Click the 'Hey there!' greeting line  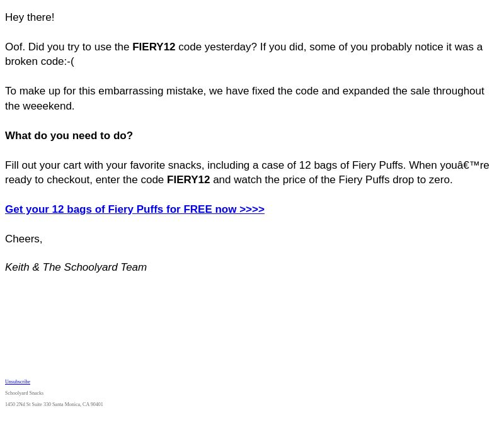point(30,18)
